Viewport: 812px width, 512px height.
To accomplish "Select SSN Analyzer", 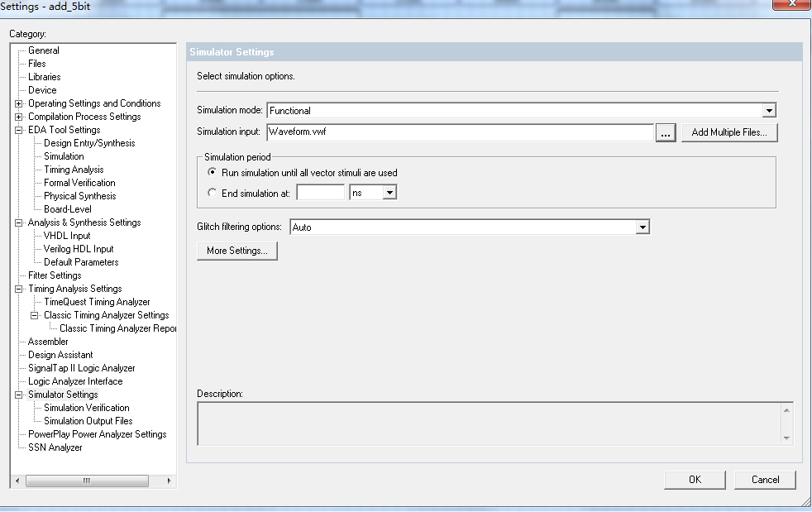I will click(x=55, y=447).
